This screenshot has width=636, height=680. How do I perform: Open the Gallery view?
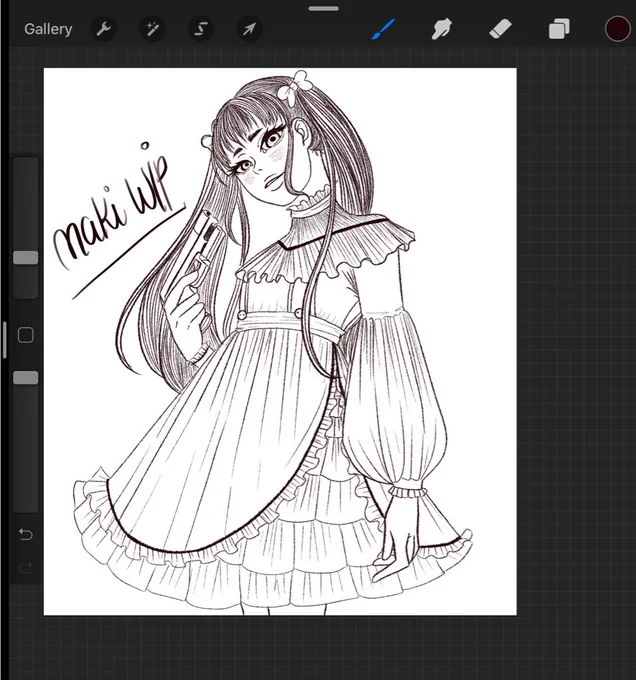[48, 29]
